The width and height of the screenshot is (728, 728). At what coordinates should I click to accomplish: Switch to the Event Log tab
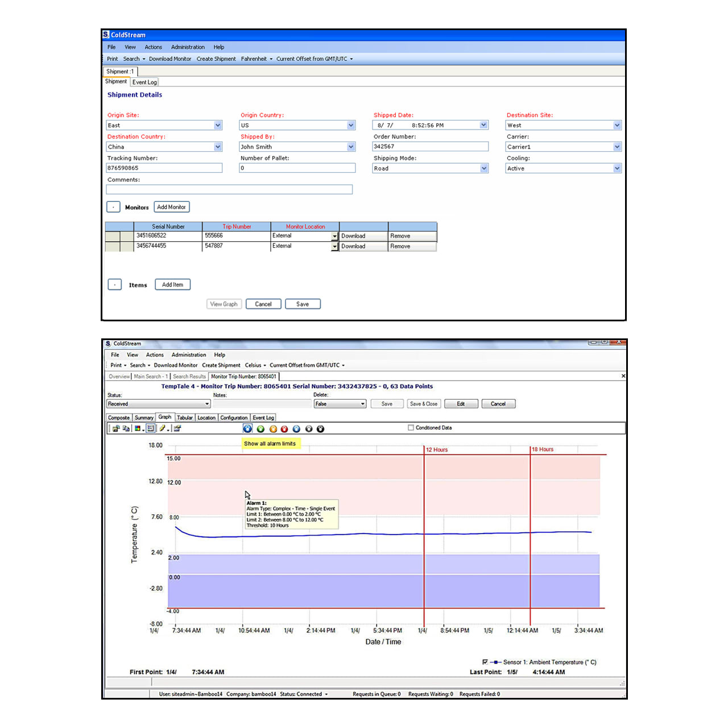[x=144, y=82]
